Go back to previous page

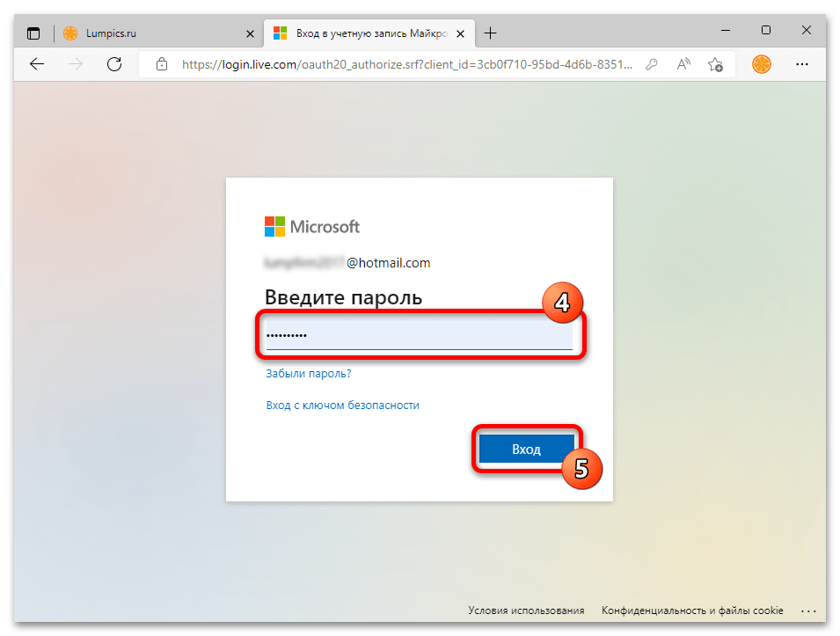click(37, 64)
